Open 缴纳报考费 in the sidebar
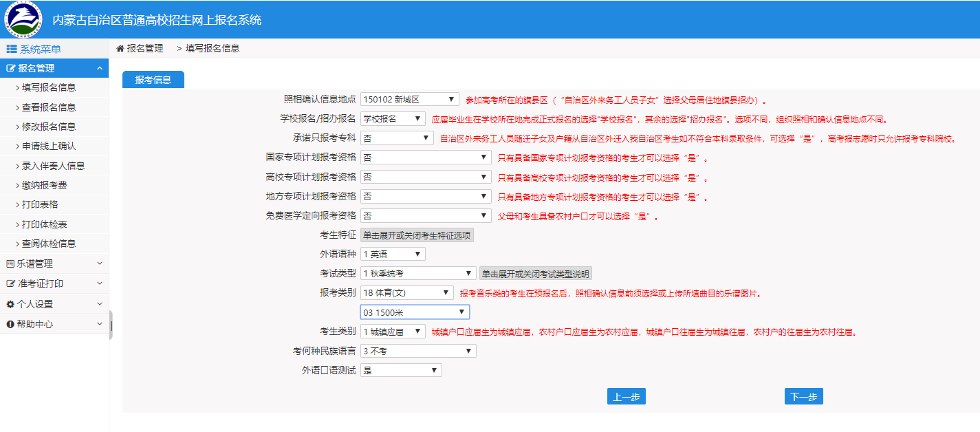Image resolution: width=980 pixels, height=432 pixels. pyautogui.click(x=45, y=185)
